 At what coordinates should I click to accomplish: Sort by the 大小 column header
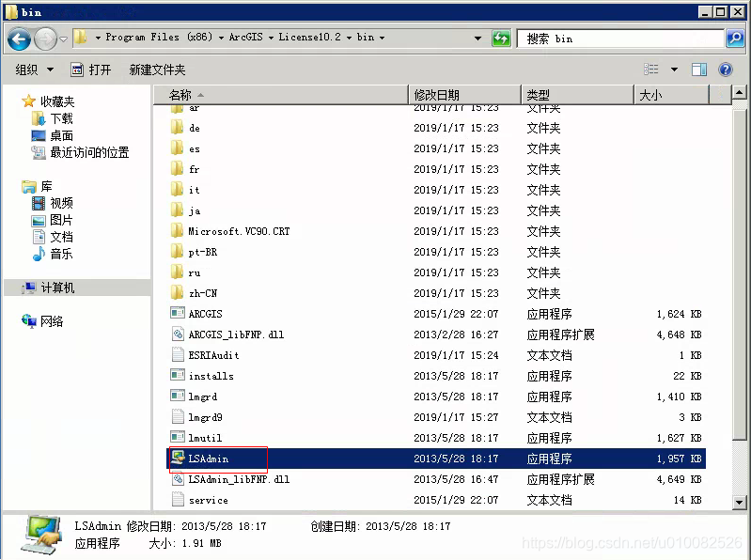[671, 95]
